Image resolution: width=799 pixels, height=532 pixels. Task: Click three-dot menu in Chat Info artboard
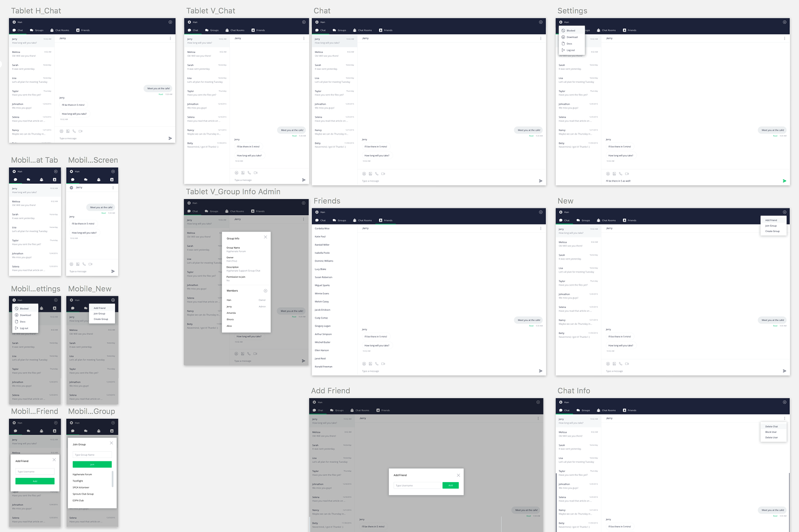(x=784, y=418)
